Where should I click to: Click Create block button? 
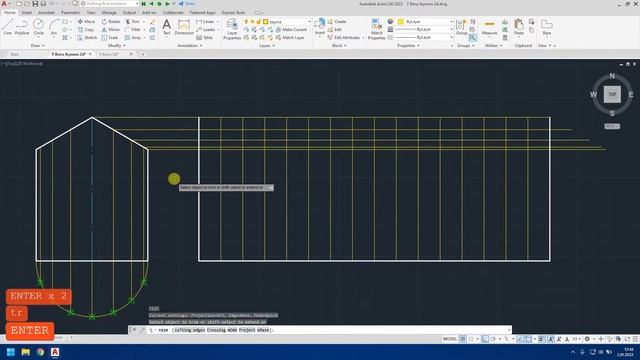coord(337,22)
